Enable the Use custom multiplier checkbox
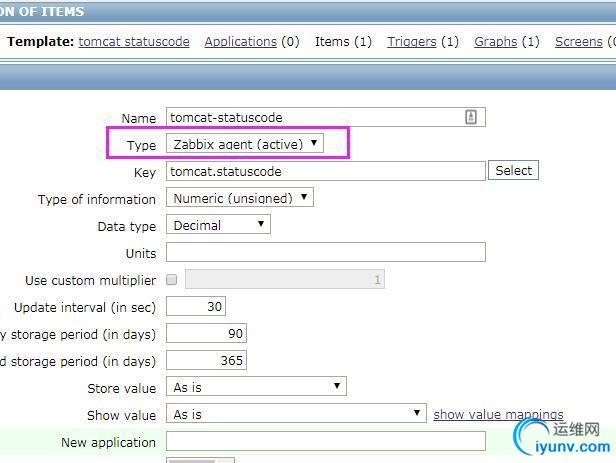The image size is (616, 463). pyautogui.click(x=172, y=280)
